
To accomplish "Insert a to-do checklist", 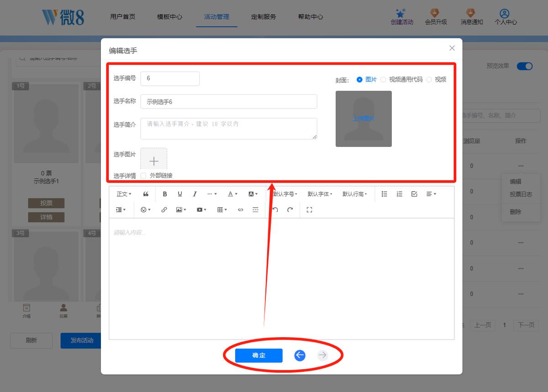I will 414,194.
